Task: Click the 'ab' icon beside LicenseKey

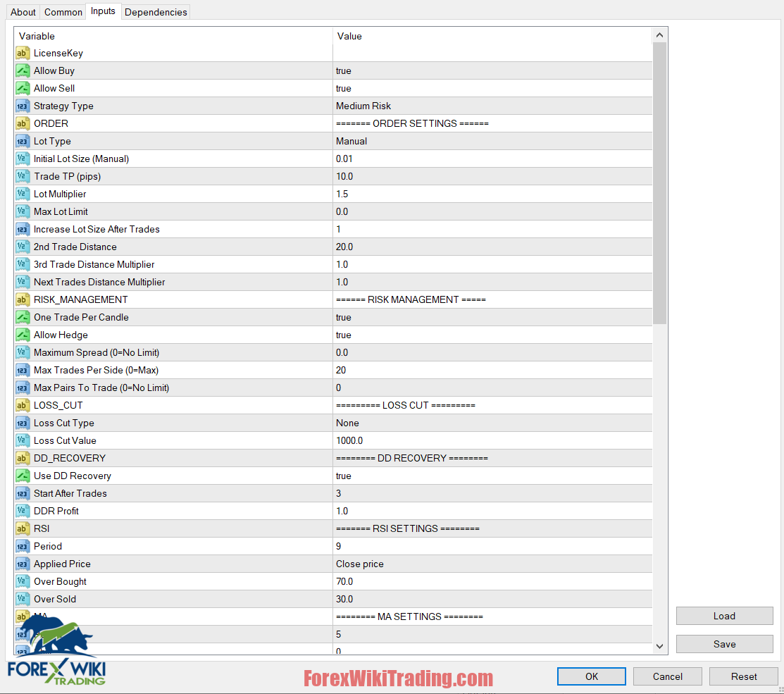Action: pos(22,53)
